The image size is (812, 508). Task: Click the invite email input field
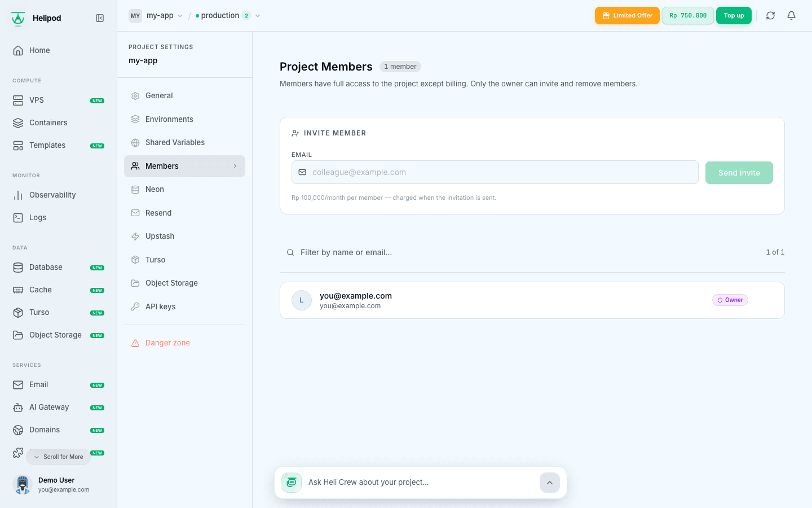[x=495, y=172]
